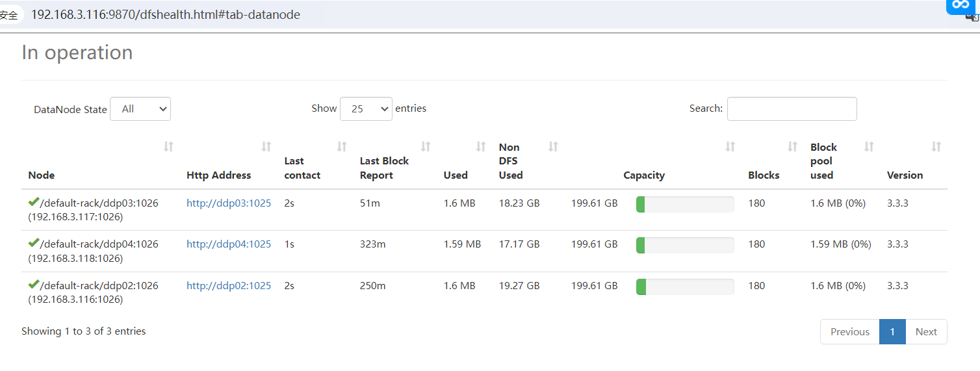The width and height of the screenshot is (980, 371).
Task: Sort by Non DFS Used icon
Action: pos(553,147)
